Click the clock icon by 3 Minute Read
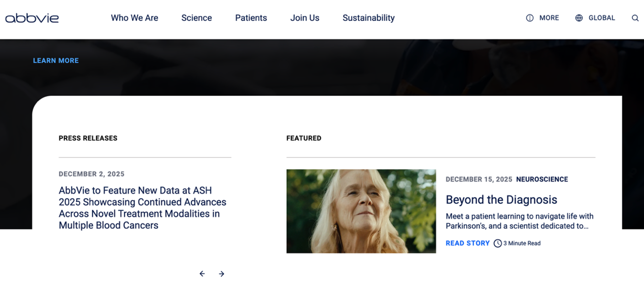The width and height of the screenshot is (644, 298). tap(497, 243)
